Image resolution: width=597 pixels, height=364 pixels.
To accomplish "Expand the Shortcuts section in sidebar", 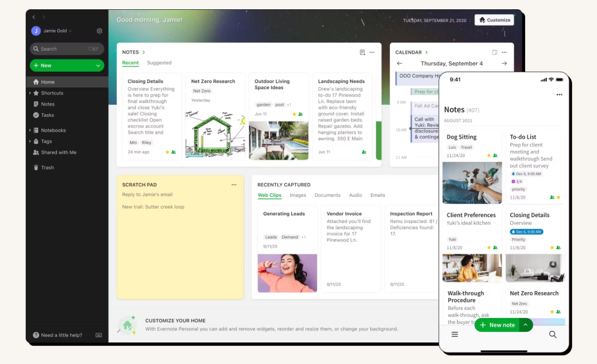I will (30, 93).
